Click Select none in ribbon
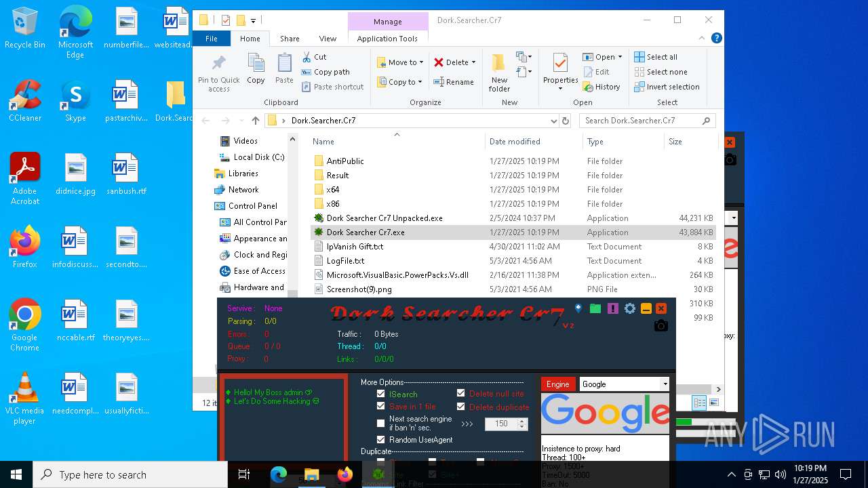This screenshot has height=488, width=868. pos(661,72)
